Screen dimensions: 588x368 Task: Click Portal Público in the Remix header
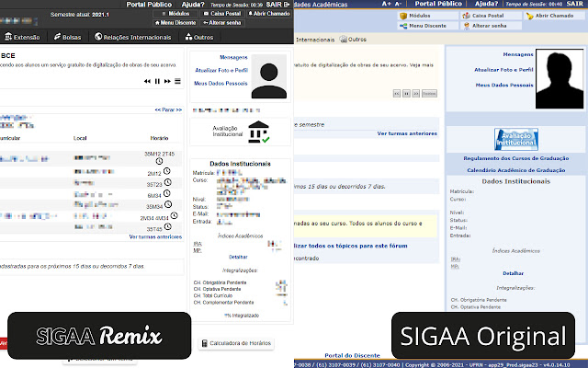[x=149, y=5]
